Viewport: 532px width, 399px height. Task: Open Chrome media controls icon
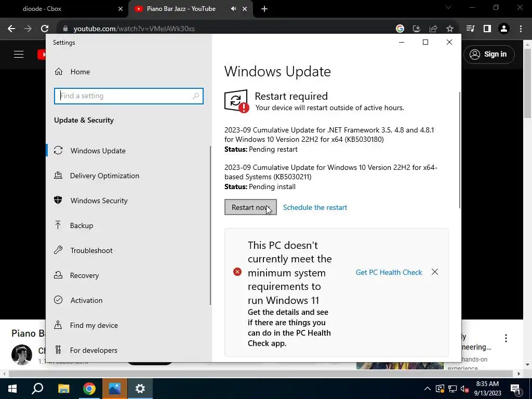point(470,29)
